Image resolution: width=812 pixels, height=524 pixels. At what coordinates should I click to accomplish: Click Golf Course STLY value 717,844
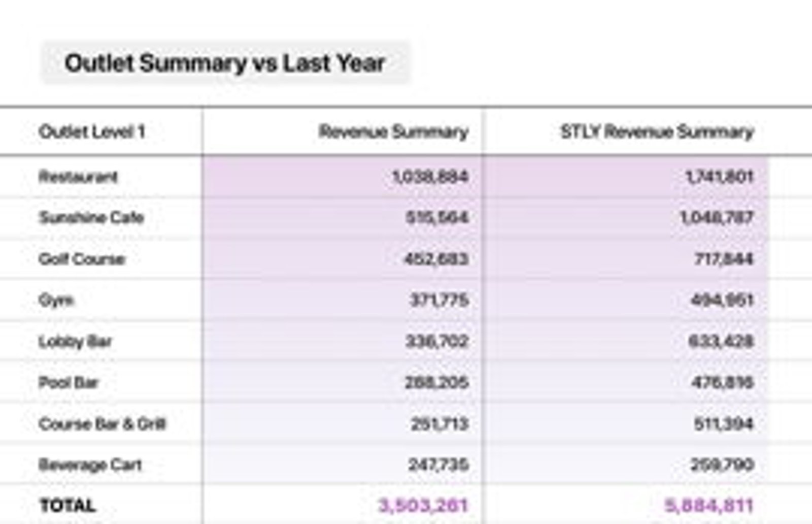pos(724,259)
